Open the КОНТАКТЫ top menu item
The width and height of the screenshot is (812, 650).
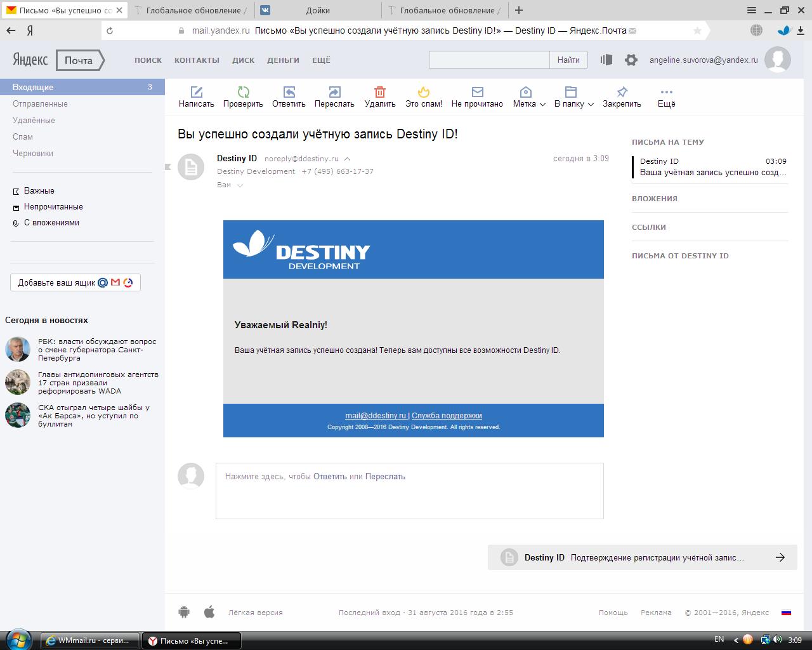[x=197, y=60]
